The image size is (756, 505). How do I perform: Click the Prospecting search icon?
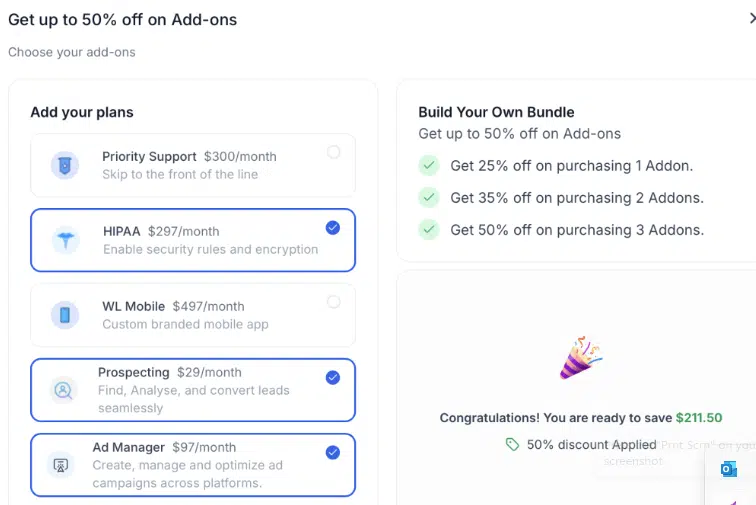coord(62,390)
